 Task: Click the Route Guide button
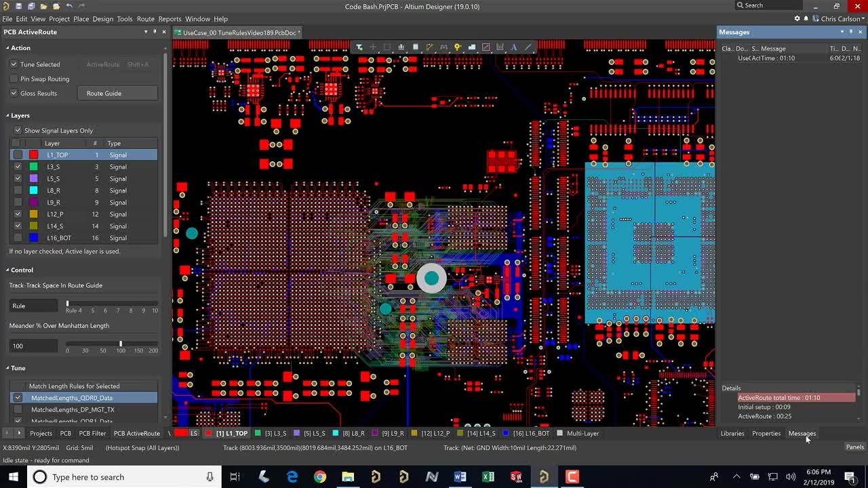(117, 94)
